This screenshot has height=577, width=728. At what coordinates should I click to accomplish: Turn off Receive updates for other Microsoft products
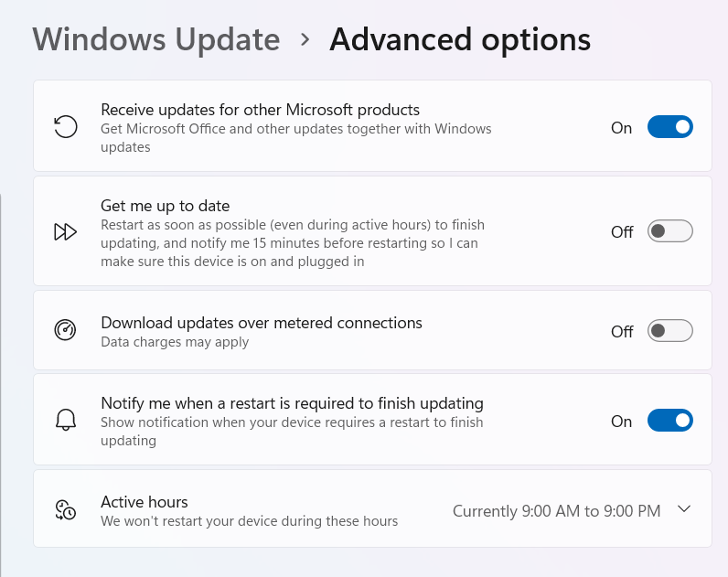[670, 127]
